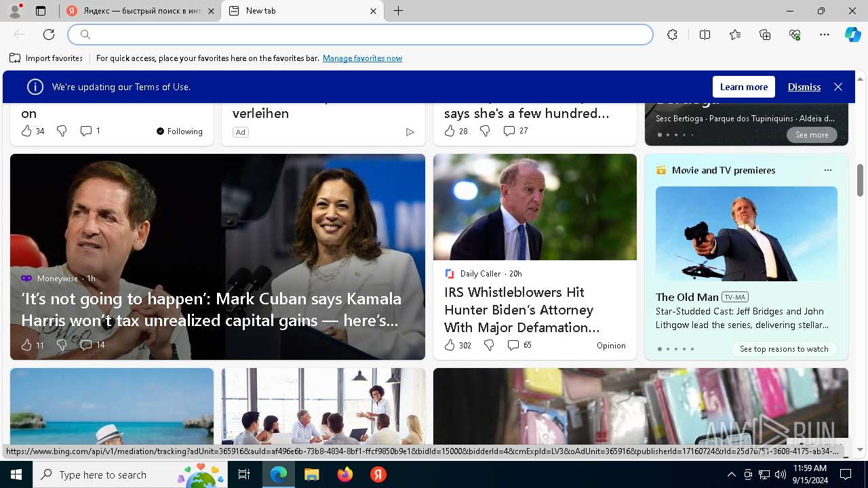This screenshot has height=488, width=868.
Task: Click Learn more on Terms banner
Action: pos(744,87)
